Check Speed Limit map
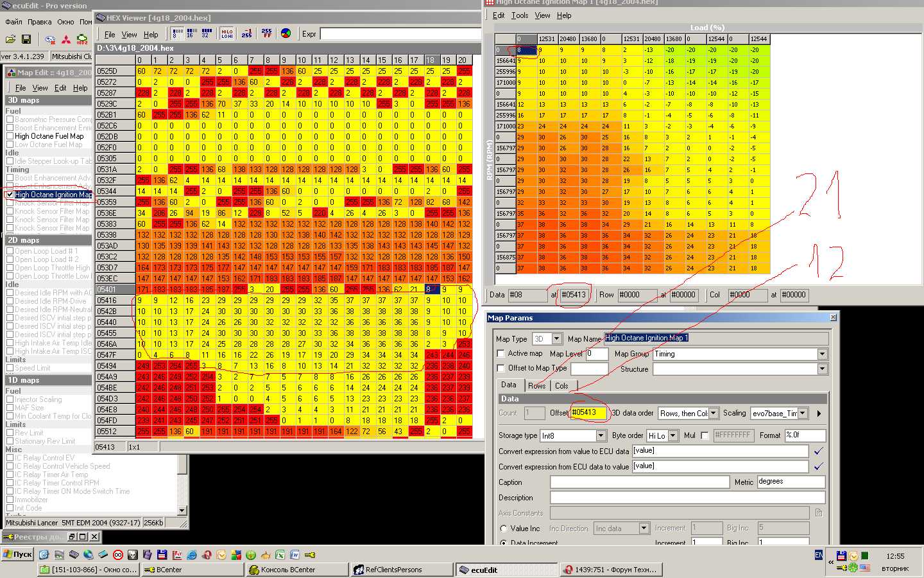The width and height of the screenshot is (924, 578). (10, 368)
